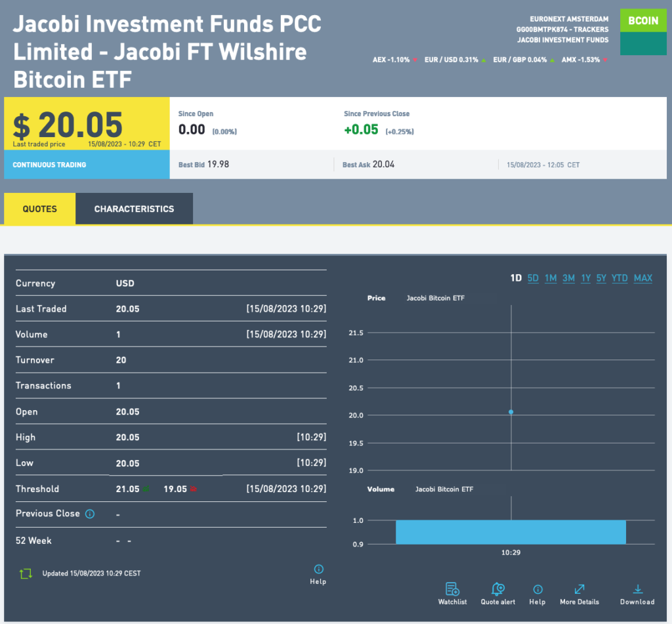The image size is (672, 624).
Task: Click the Threshold 21.05 upper value
Action: click(x=128, y=489)
